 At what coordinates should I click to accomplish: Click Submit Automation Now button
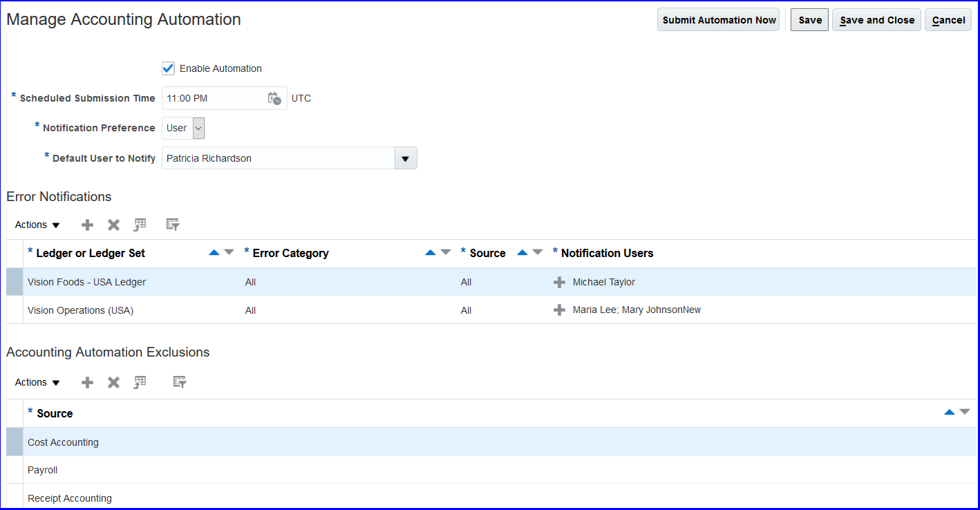click(719, 20)
